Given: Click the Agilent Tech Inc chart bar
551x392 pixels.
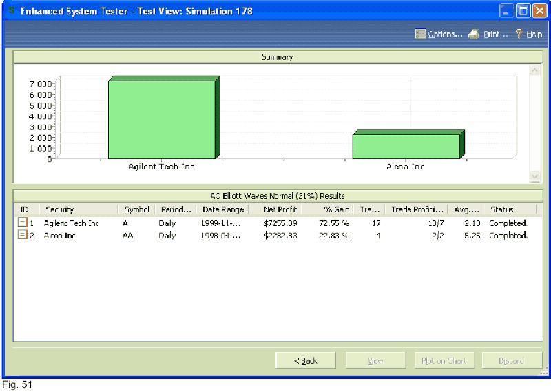Looking at the screenshot, I should (164, 117).
